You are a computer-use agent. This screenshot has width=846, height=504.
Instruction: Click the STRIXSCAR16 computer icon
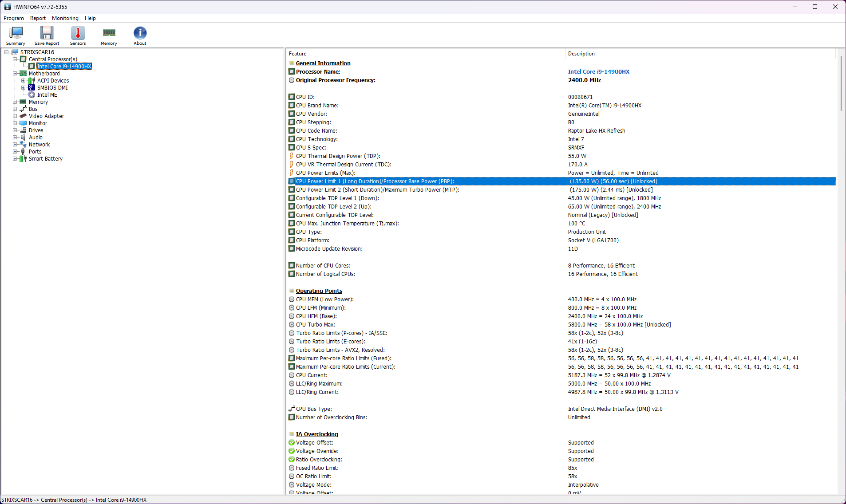coord(15,52)
